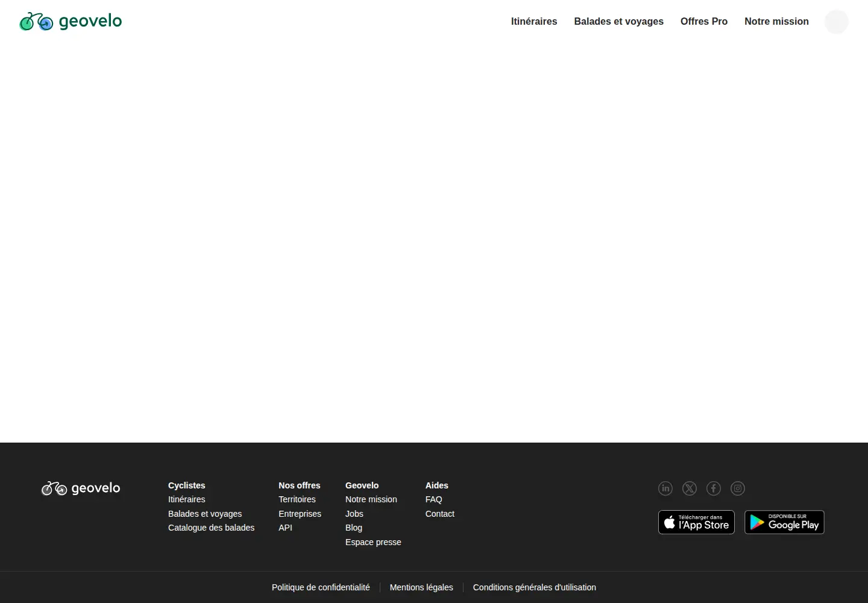Screen dimensions: 868x603
Task: Click the API footer link
Action: pyautogui.click(x=286, y=528)
